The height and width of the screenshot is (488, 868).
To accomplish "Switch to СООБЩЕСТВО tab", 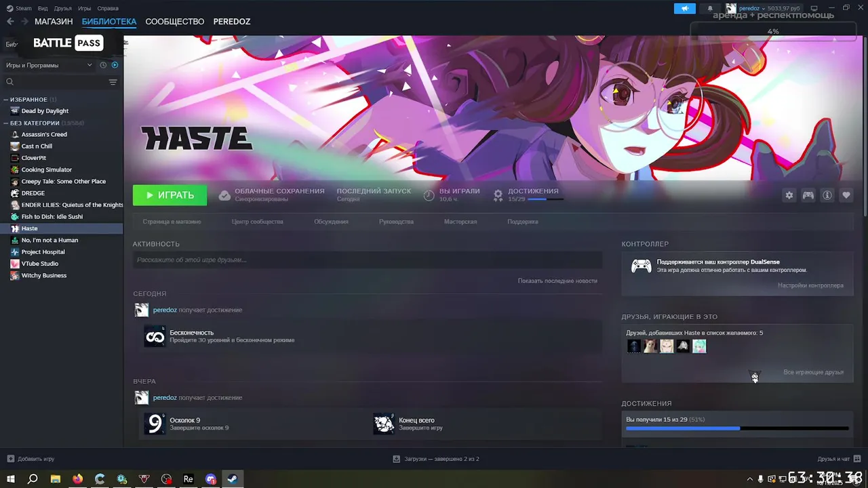I will 175,22.
